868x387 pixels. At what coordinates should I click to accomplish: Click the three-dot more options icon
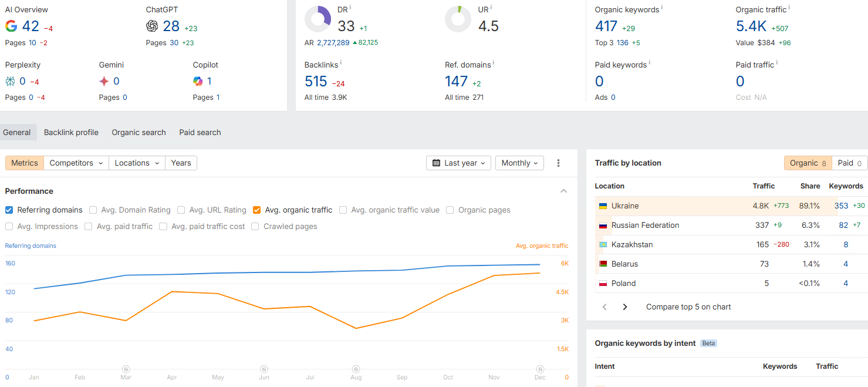(558, 163)
